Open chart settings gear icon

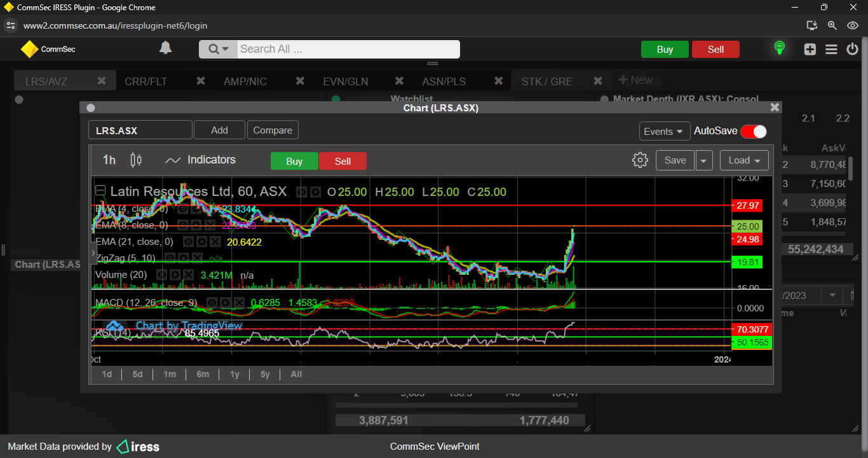coord(640,160)
